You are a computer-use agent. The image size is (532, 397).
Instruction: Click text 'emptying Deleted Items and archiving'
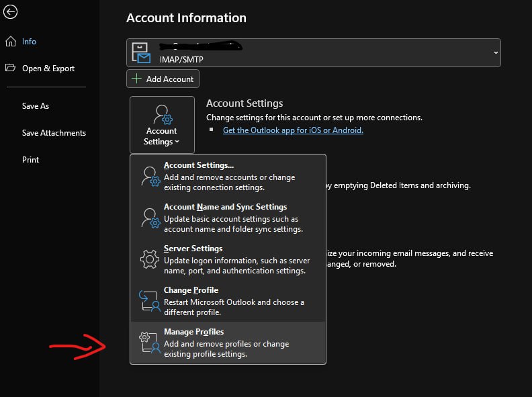[402, 185]
